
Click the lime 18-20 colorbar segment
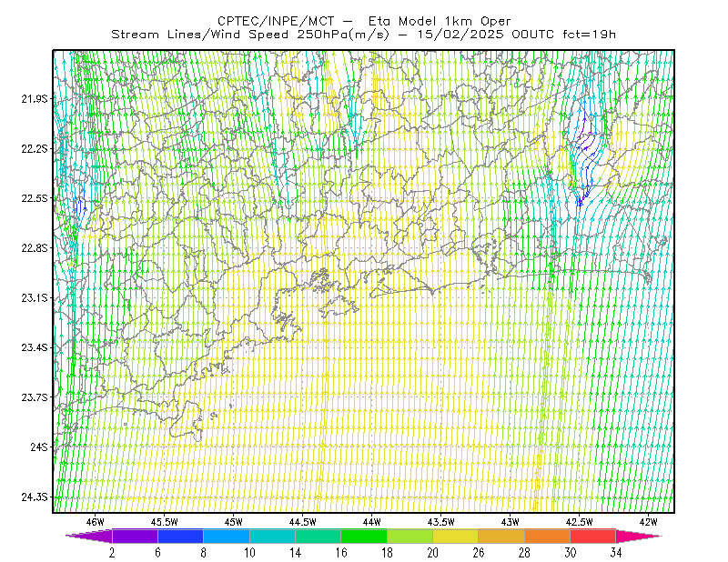pyautogui.click(x=410, y=536)
